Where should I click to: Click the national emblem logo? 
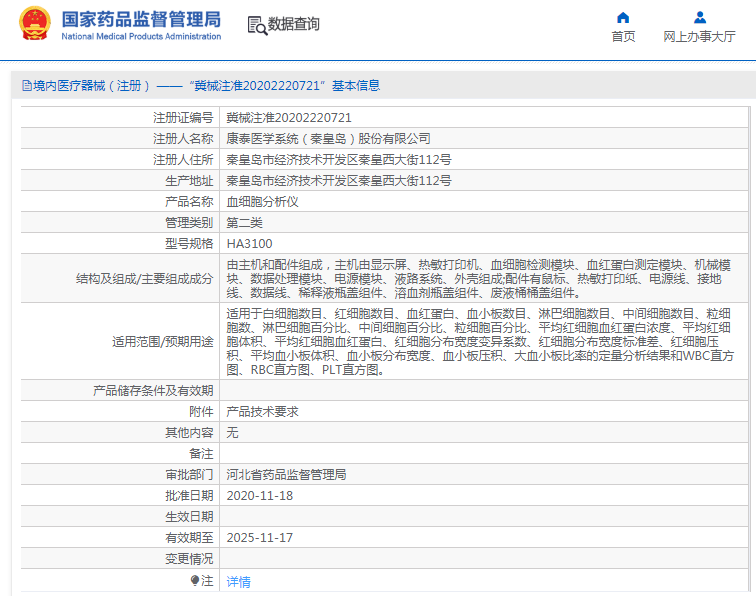[x=35, y=25]
